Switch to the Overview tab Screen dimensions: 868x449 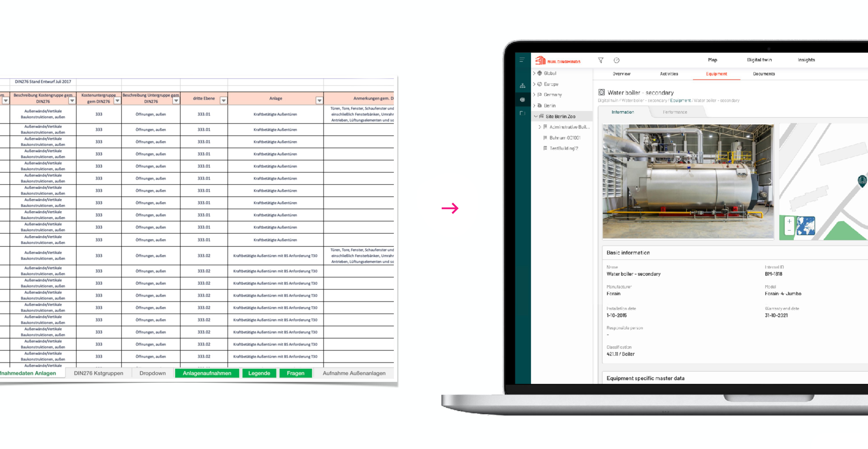621,74
